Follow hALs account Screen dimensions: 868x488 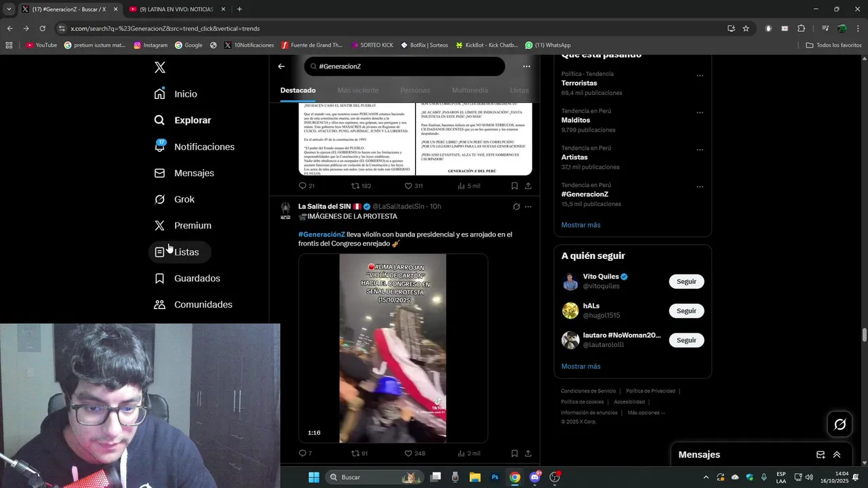(x=686, y=310)
